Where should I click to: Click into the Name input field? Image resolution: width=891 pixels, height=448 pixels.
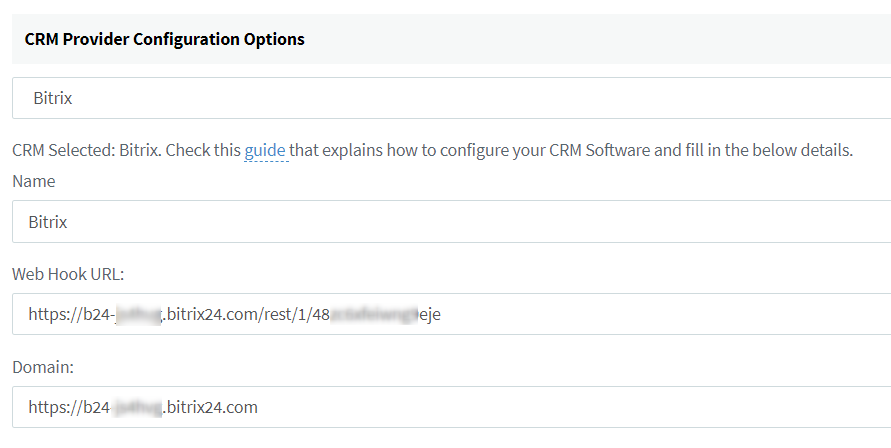tap(450, 222)
